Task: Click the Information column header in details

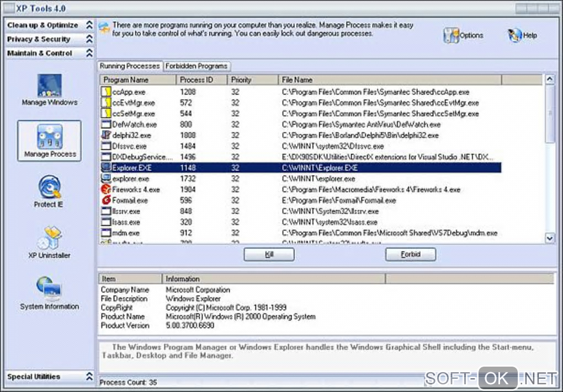Action: (273, 278)
